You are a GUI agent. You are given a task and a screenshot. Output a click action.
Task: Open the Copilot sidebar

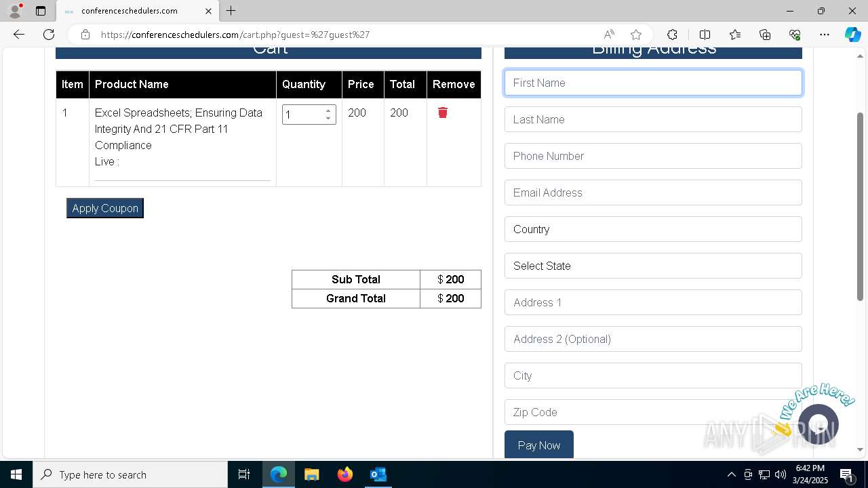point(852,35)
